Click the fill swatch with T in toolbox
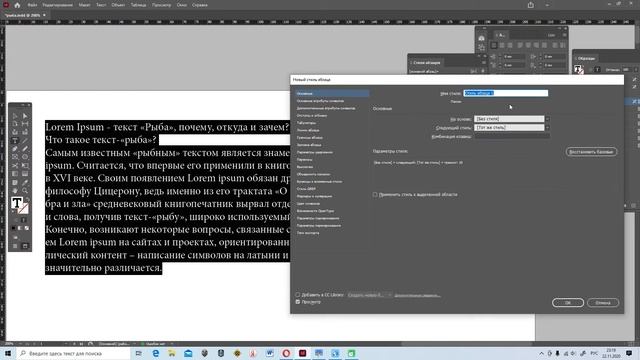Viewport: 640px width, 360px height. [17, 203]
